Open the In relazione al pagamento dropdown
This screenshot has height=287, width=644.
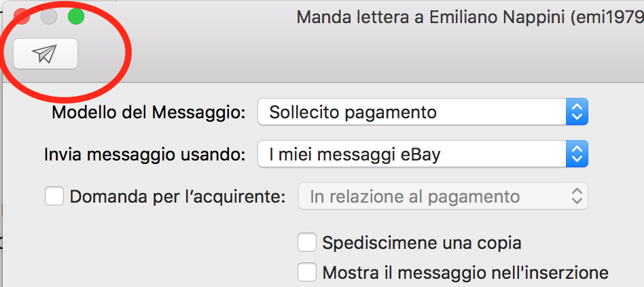coord(443,196)
